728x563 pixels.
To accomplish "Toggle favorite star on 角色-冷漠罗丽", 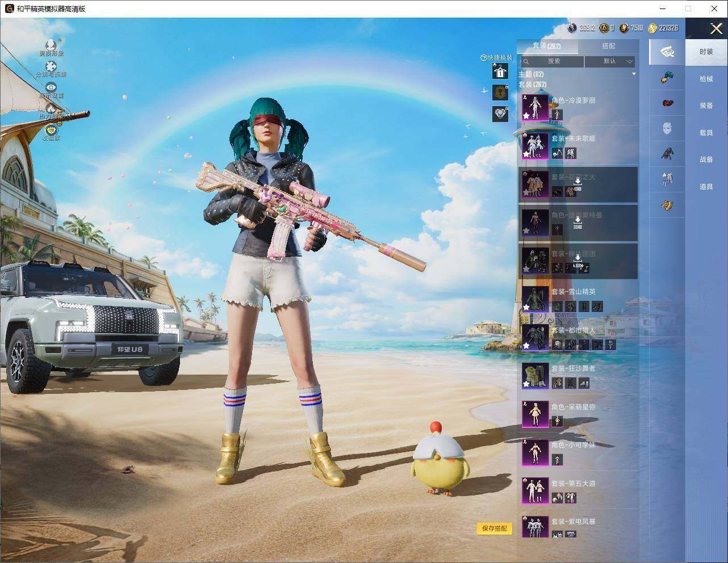I will [x=526, y=115].
